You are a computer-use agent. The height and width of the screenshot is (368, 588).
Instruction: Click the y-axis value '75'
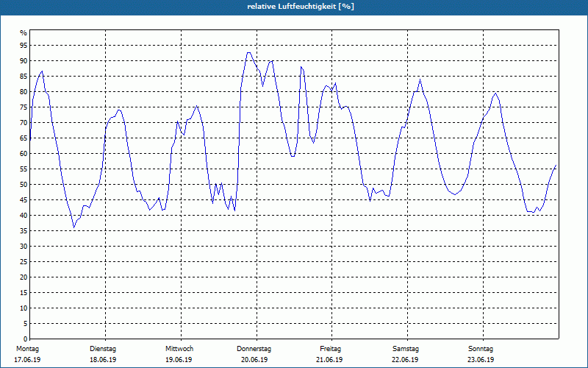[24, 107]
